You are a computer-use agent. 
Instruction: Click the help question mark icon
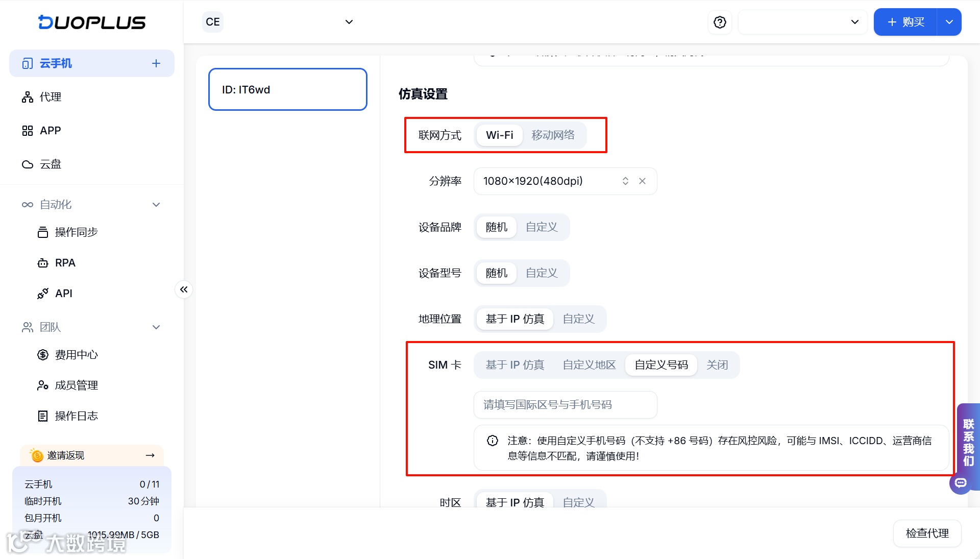click(x=720, y=22)
